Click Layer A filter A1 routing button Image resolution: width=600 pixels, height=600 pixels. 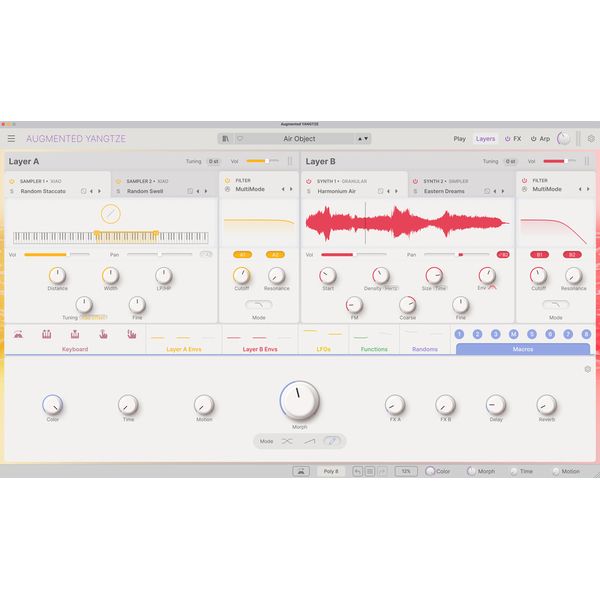click(242, 255)
